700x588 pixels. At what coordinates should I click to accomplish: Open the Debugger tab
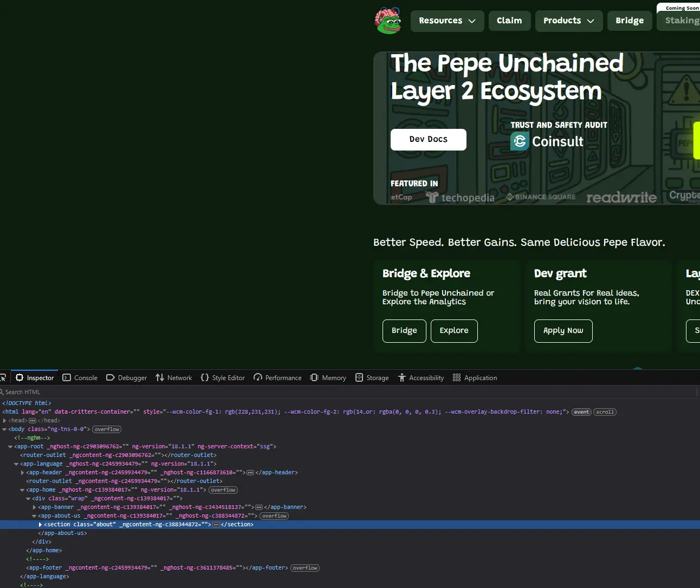(x=126, y=378)
